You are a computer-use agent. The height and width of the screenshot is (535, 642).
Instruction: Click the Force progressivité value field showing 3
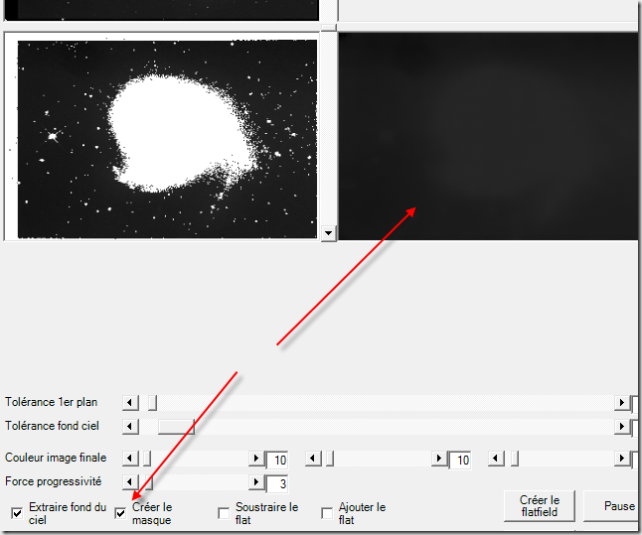(277, 484)
